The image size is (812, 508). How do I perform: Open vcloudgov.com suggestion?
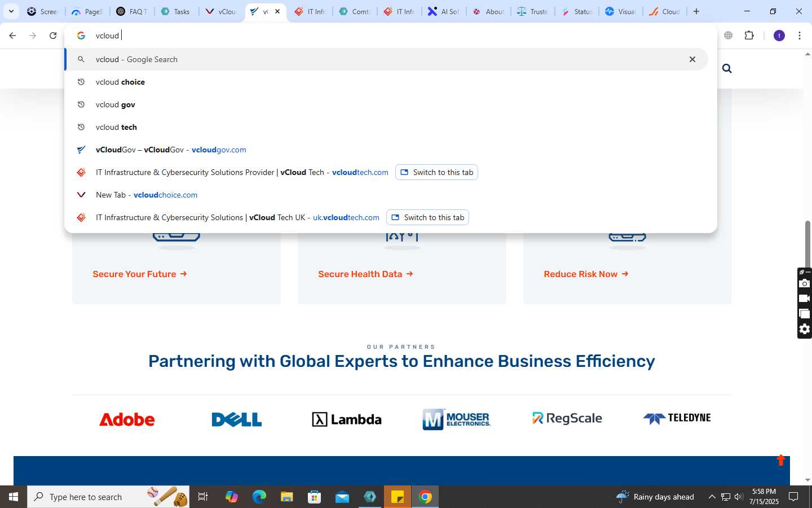[x=386, y=150]
